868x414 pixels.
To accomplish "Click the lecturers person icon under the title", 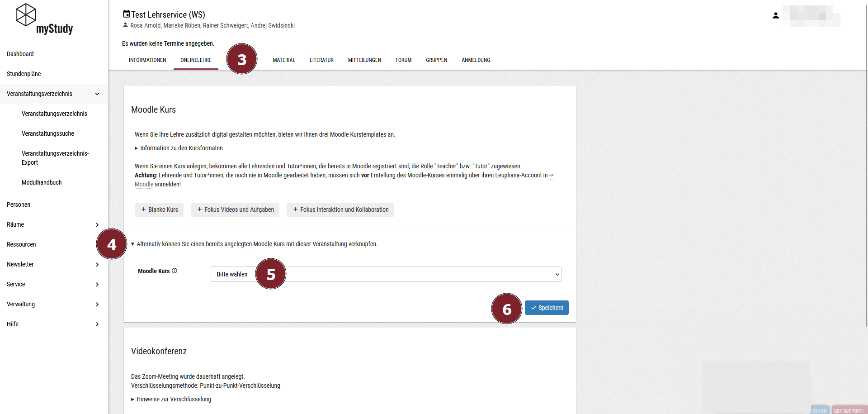I will [x=126, y=25].
